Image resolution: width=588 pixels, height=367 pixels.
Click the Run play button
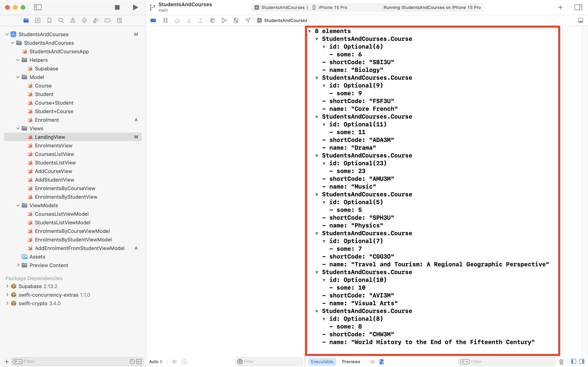135,7
